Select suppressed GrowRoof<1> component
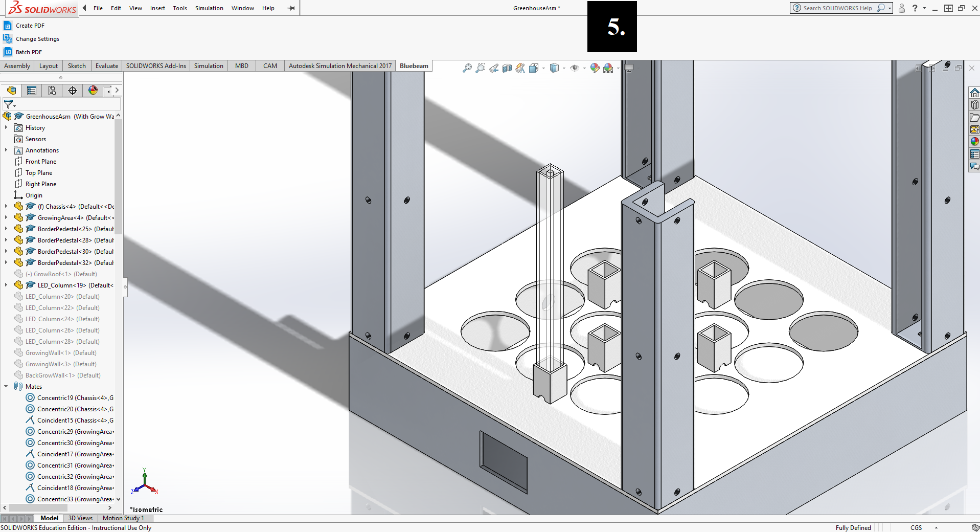 click(61, 274)
